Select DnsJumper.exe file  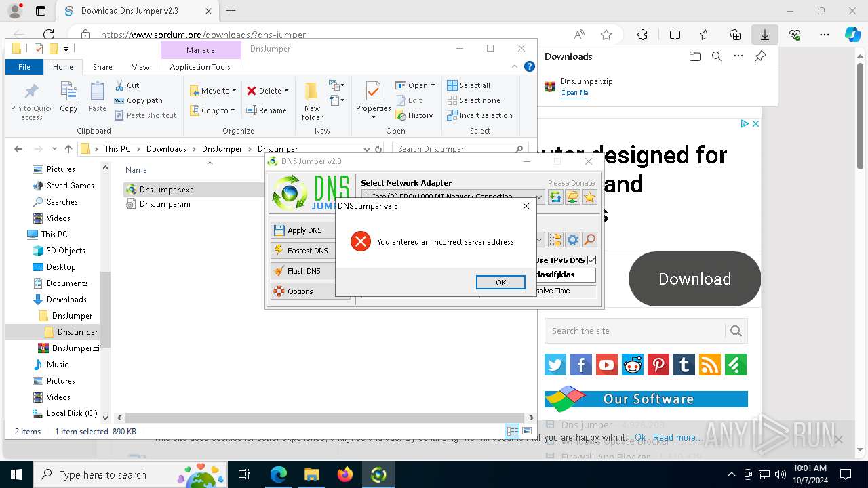tap(160, 190)
